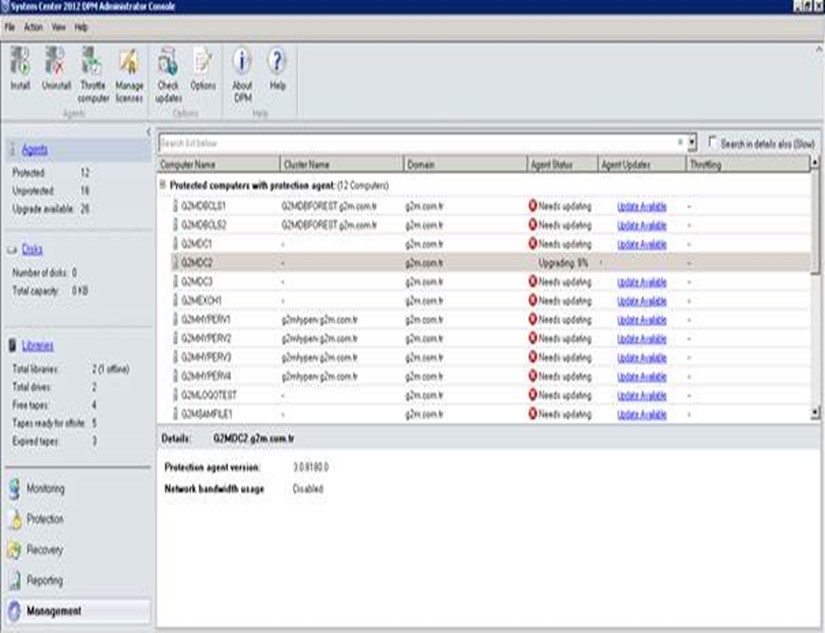Click the Libraries icon in sidebar
Viewport: 825px width, 633px height.
pos(13,345)
